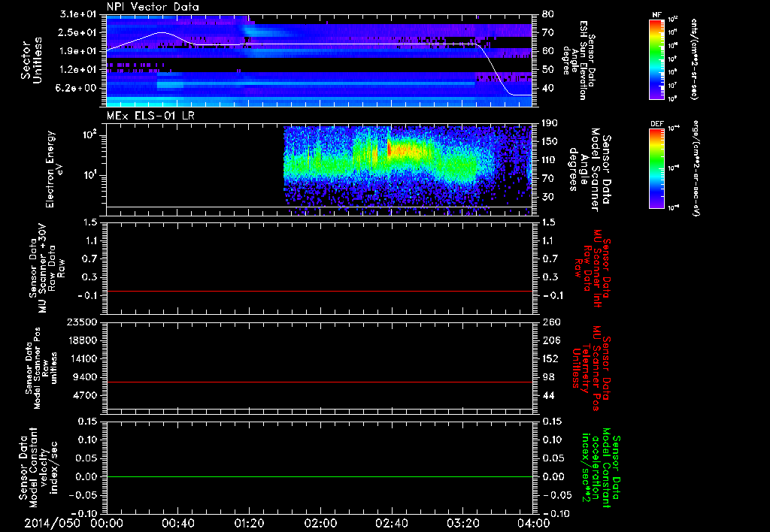The height and width of the screenshot is (532, 770).
Task: Click the '03:20' time axis label
Action: click(462, 524)
